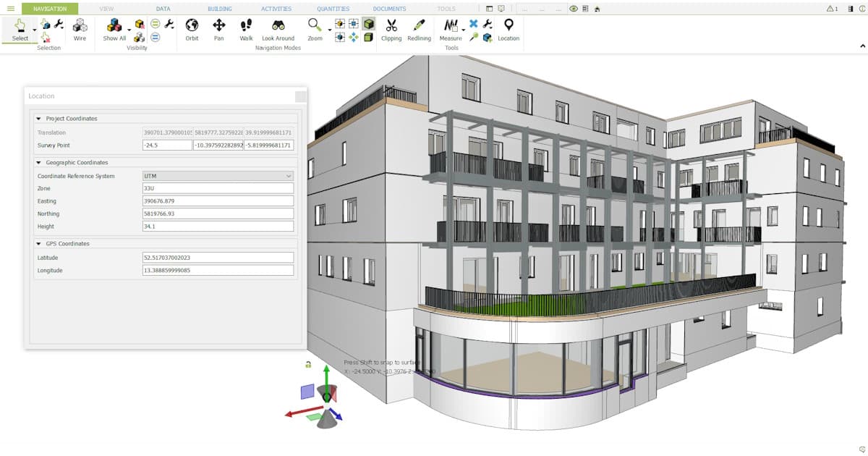Screen dimensions: 868x456
Task: Switch to the Building ribbon tab
Action: coord(220,9)
